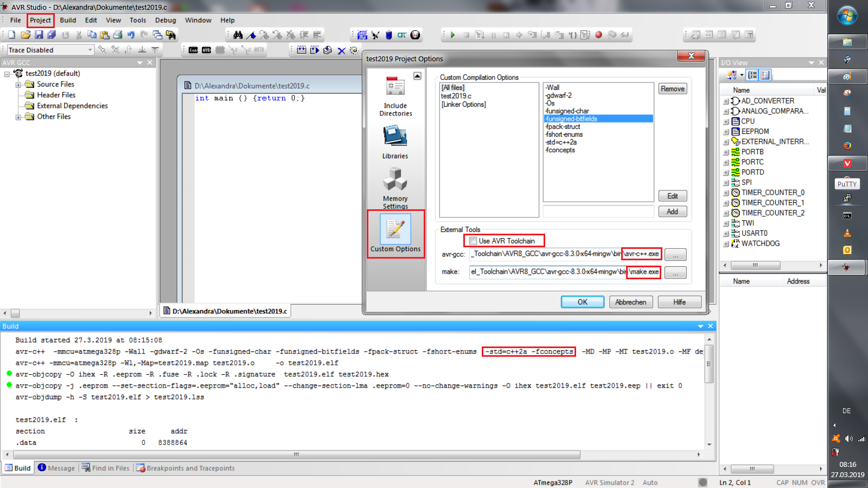Click the Hilfe help button
Viewport: 868px width, 488px height.
[x=680, y=302]
